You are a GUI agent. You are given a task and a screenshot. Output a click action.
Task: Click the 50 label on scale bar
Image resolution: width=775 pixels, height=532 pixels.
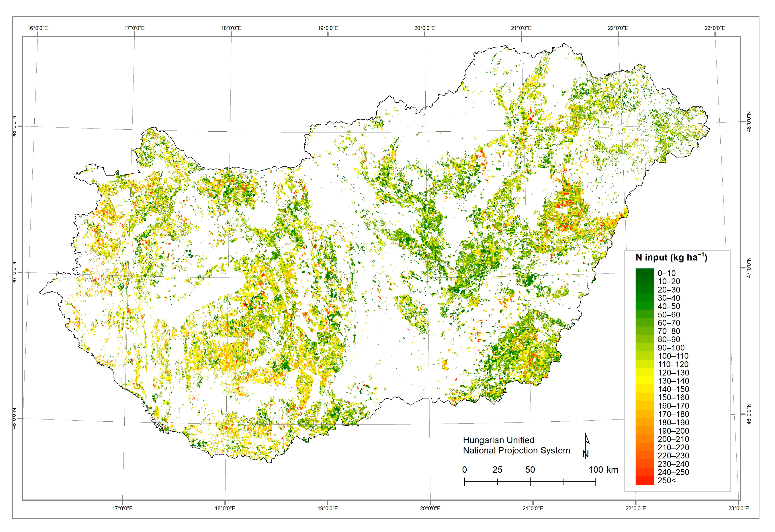click(x=530, y=470)
